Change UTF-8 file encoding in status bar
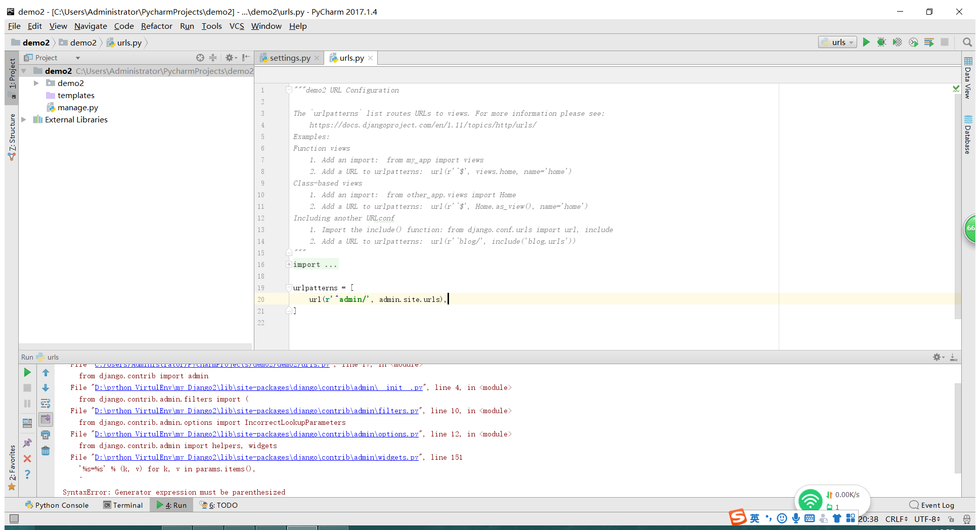This screenshot has height=530, width=980. point(927,519)
